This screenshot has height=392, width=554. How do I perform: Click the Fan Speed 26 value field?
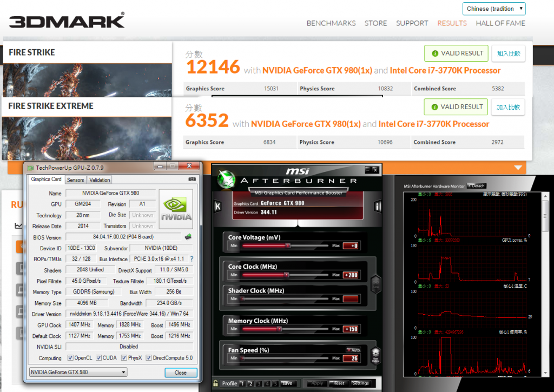pyautogui.click(x=352, y=358)
